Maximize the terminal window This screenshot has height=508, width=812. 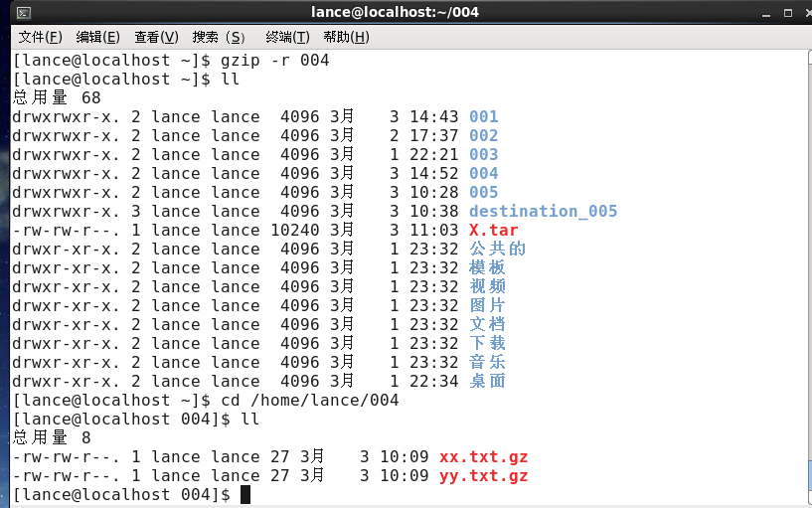pos(788,13)
